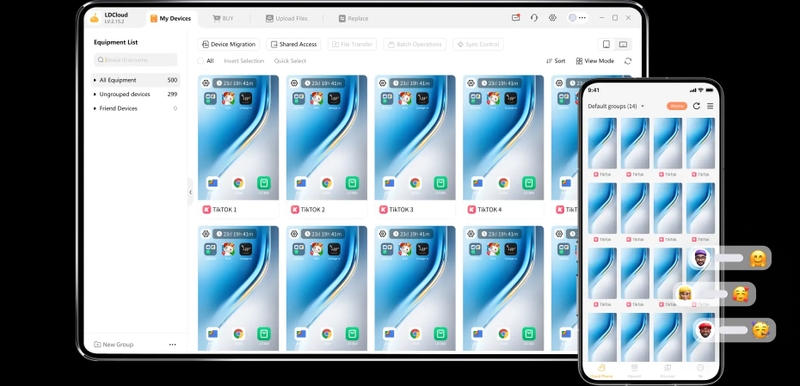This screenshot has height=386, width=800.
Task: Click the LDCloud logo icon
Action: (94, 18)
